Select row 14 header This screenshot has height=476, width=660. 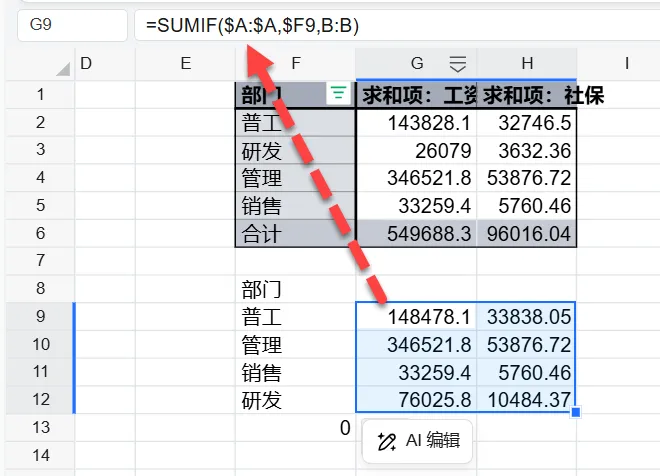40,455
